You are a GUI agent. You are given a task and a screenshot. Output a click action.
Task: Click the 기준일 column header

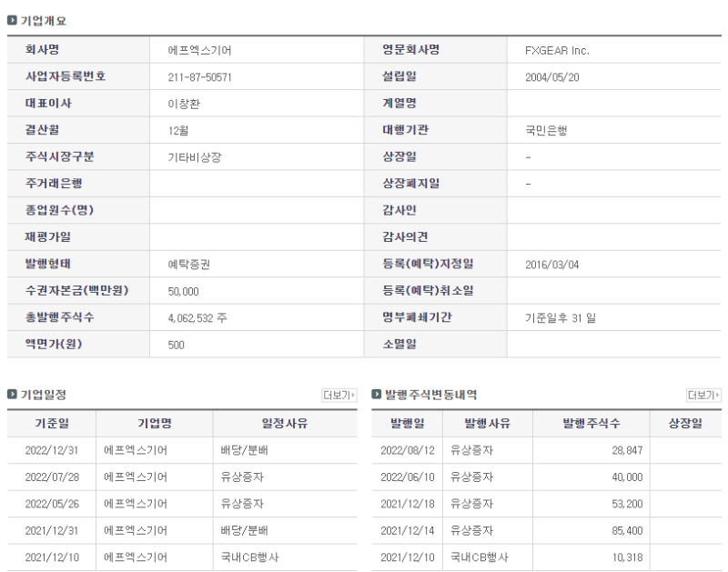pos(52,423)
